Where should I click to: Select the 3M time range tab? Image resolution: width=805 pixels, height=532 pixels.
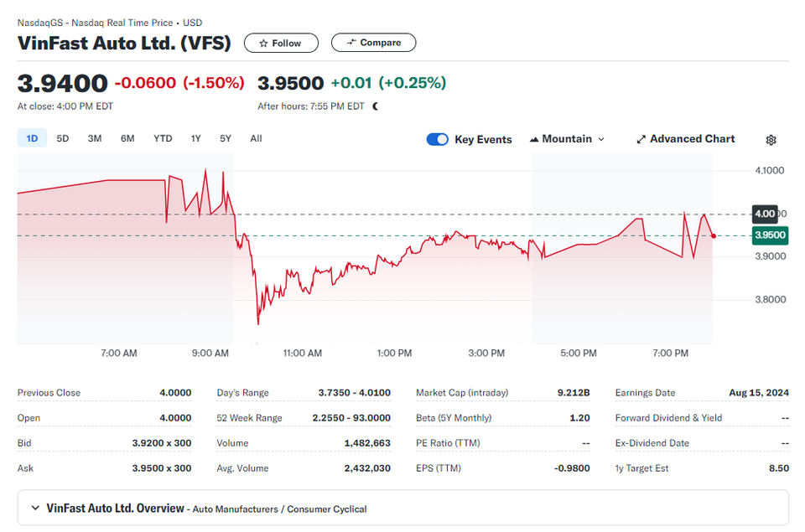(x=95, y=138)
